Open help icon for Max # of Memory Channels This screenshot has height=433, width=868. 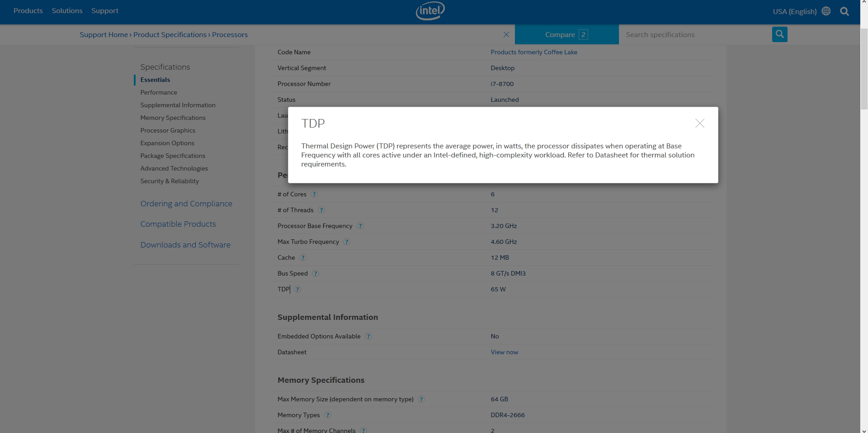363,430
